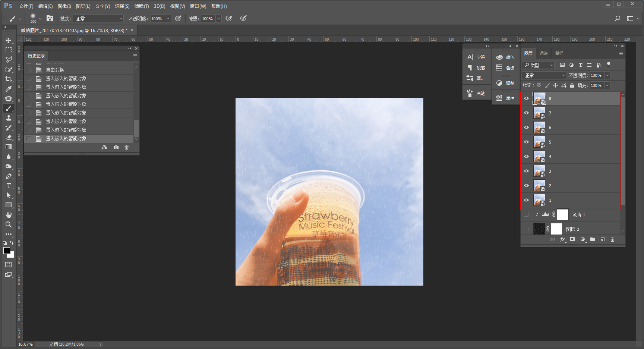The image size is (644, 349).
Task: Select the Horizontal Type tool
Action: 9,186
